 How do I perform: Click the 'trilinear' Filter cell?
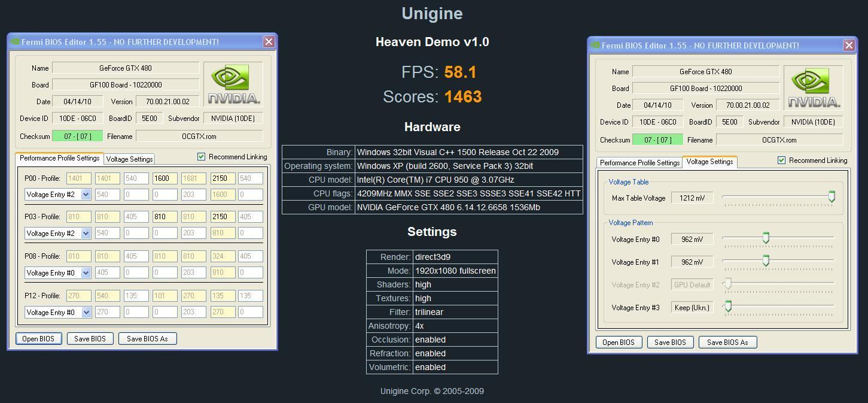pyautogui.click(x=455, y=312)
